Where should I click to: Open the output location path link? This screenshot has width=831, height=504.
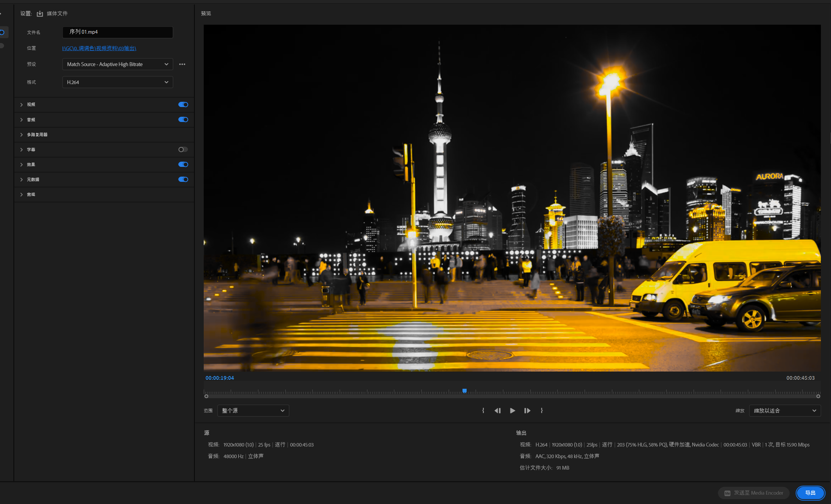click(99, 48)
